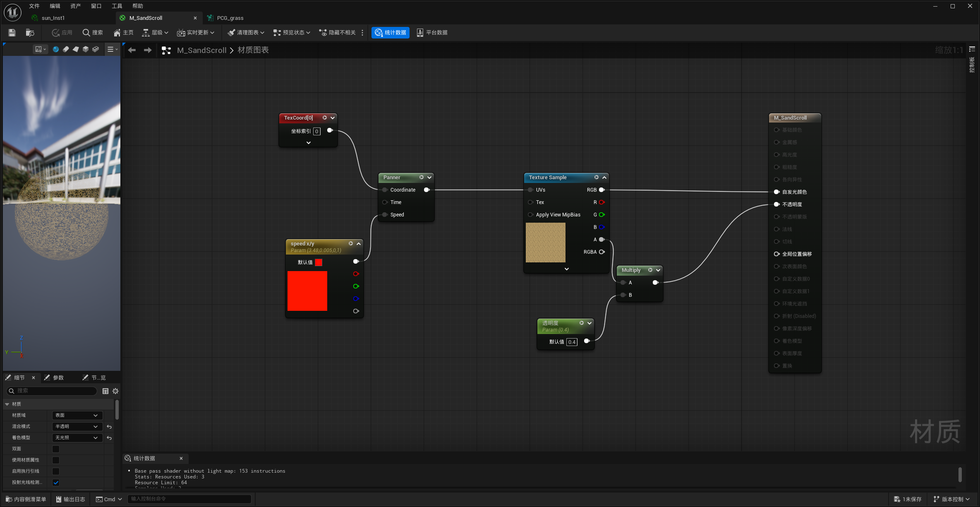
Task: Open the preview viewport hamburger menu
Action: point(112,49)
